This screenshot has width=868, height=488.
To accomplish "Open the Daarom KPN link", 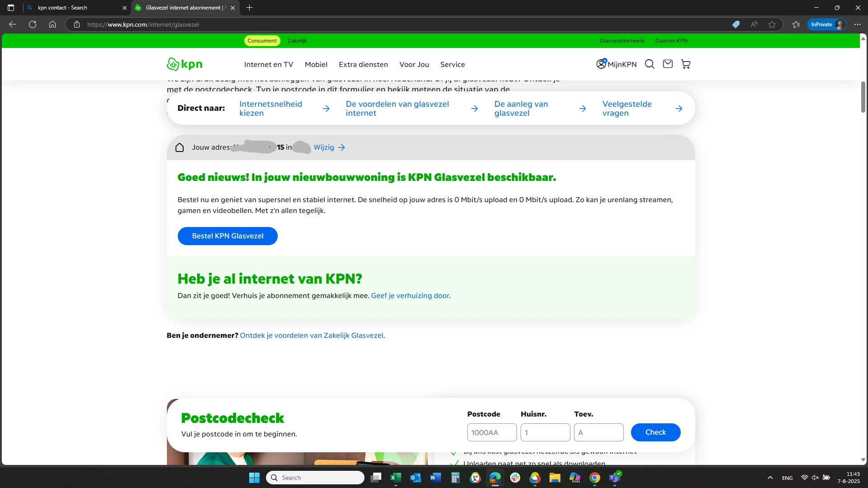I will [671, 41].
